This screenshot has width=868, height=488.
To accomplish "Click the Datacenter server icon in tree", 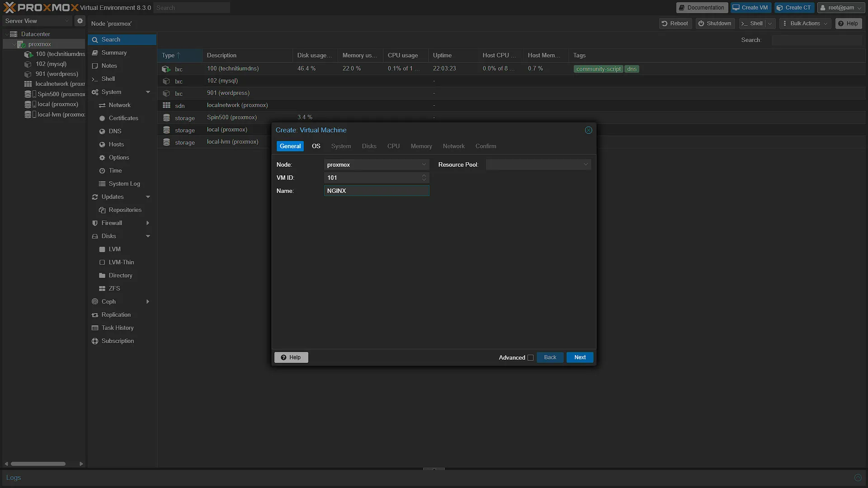I will 14,34.
